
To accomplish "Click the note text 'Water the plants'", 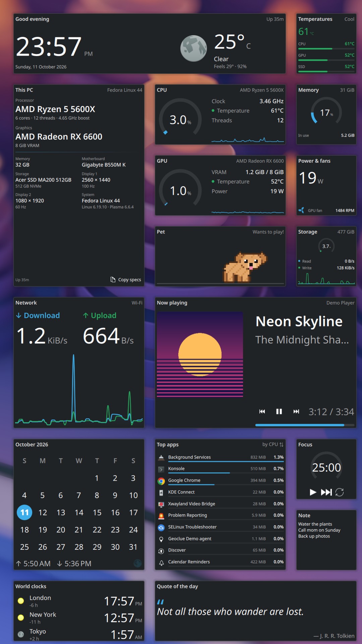I will click(x=315, y=524).
